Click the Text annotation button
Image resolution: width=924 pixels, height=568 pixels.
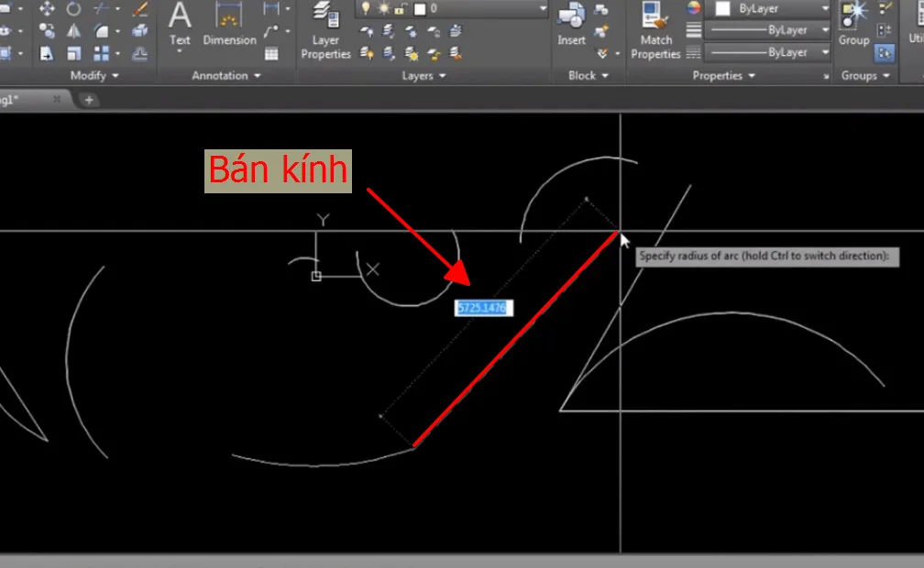[x=180, y=27]
